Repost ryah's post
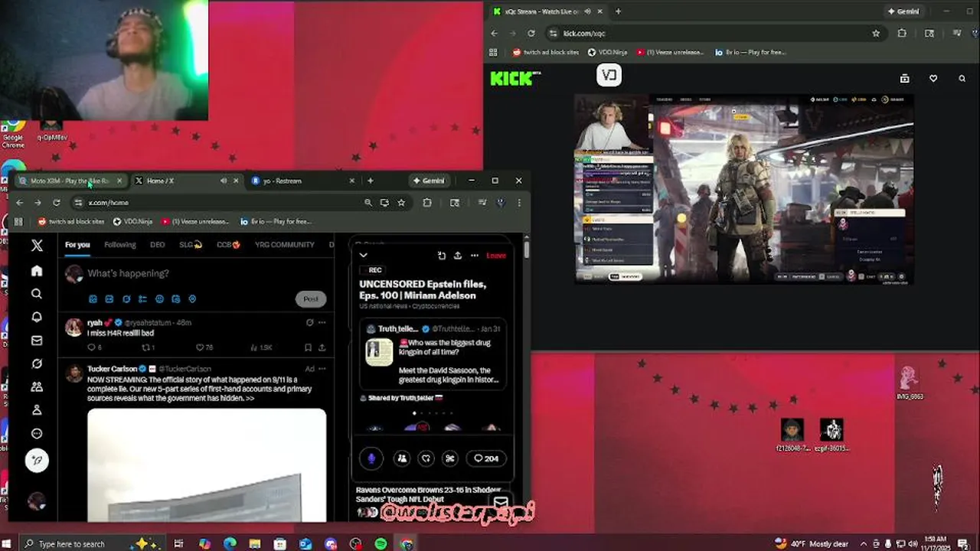The width and height of the screenshot is (980, 551). (x=145, y=347)
